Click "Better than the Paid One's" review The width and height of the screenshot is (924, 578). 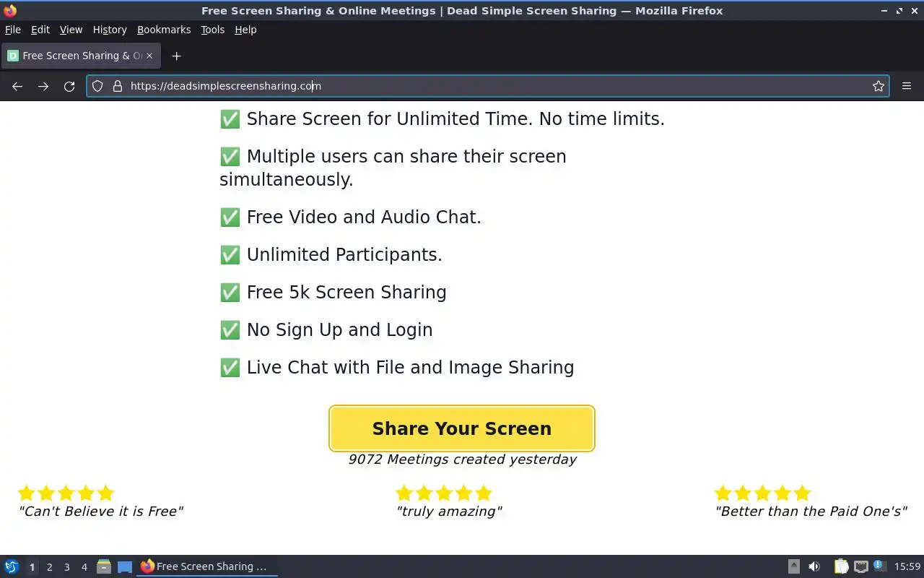pyautogui.click(x=811, y=512)
